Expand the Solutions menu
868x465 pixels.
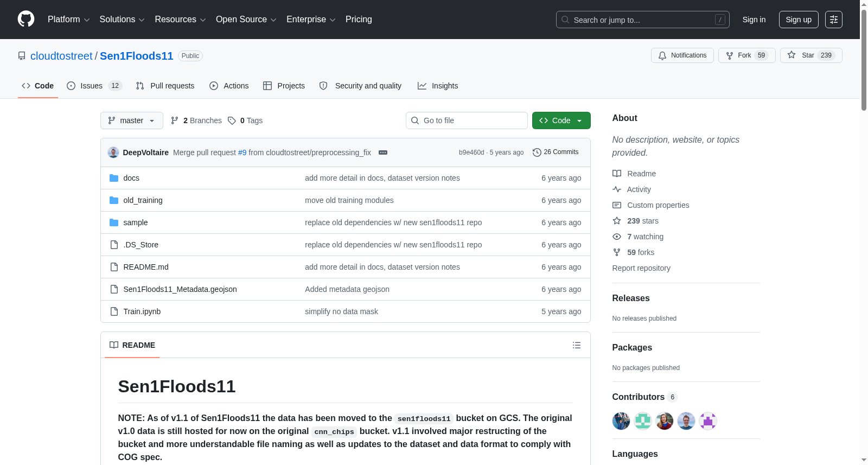coord(122,20)
